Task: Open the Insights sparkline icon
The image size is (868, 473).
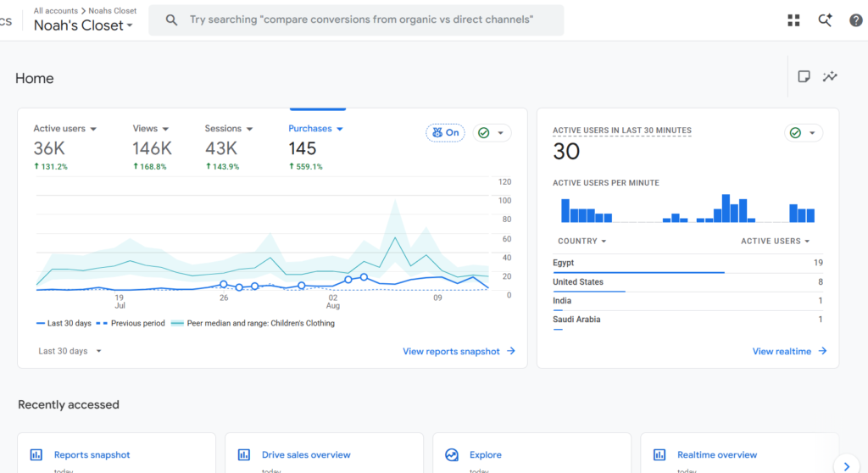Action: (x=830, y=76)
